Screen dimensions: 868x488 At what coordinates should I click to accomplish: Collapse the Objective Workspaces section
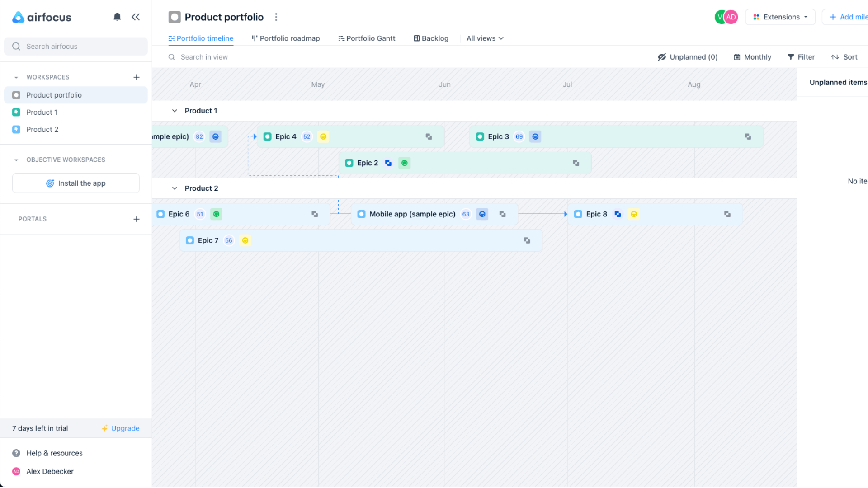click(x=16, y=160)
